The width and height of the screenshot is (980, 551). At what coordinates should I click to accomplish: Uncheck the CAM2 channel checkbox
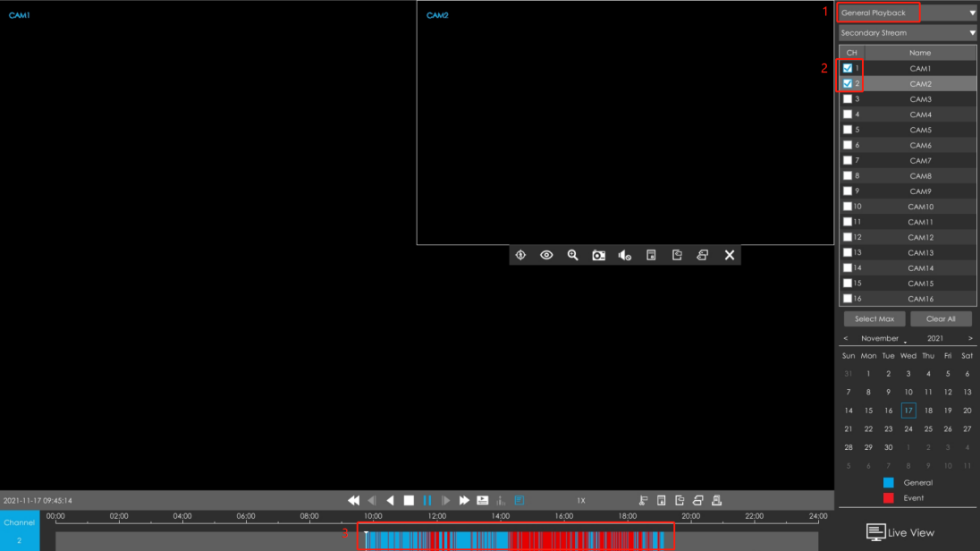point(848,83)
